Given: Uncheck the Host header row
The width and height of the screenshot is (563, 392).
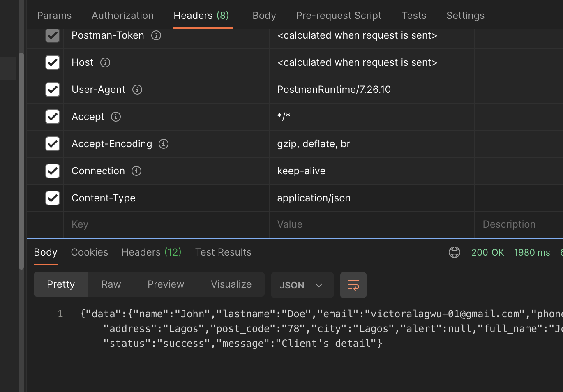Looking at the screenshot, I should (x=53, y=62).
